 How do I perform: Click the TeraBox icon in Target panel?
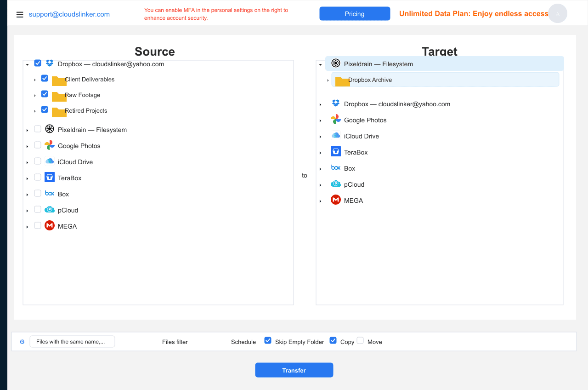click(336, 152)
